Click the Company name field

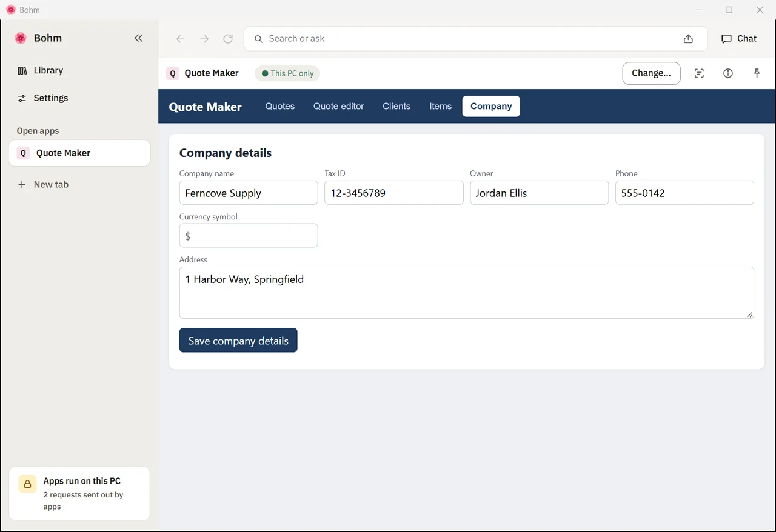click(249, 193)
